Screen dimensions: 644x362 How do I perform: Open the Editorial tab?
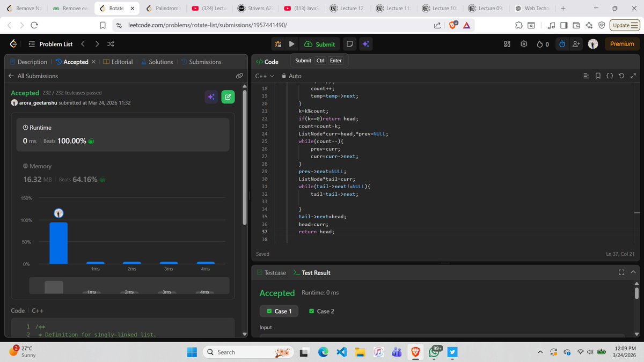click(x=118, y=62)
